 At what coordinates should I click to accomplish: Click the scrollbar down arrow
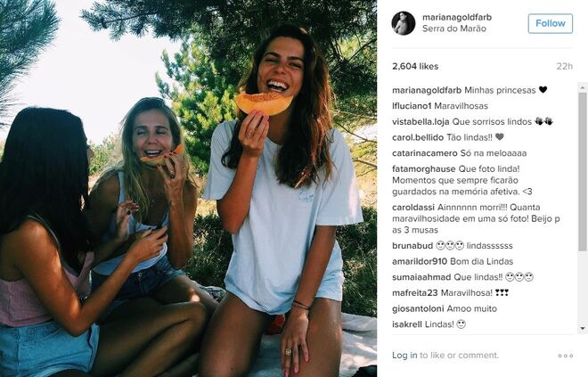[583, 329]
